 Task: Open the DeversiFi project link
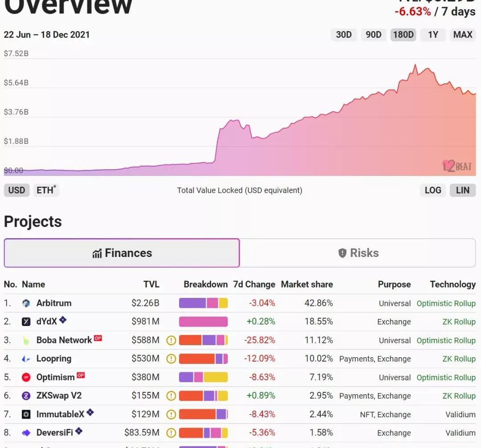point(54,432)
